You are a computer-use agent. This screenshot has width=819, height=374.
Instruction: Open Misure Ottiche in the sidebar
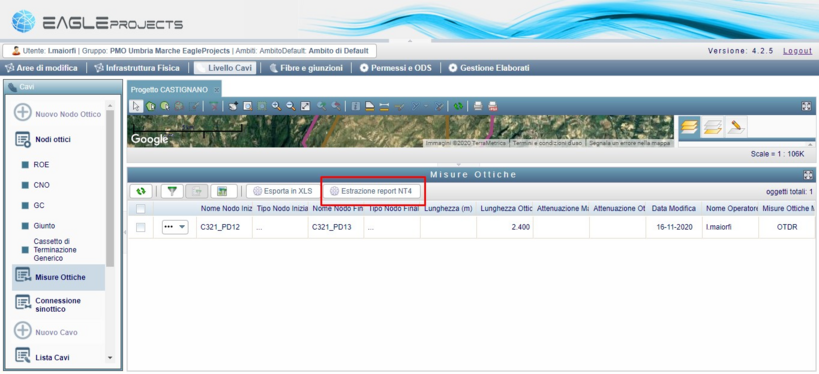pyautogui.click(x=58, y=277)
